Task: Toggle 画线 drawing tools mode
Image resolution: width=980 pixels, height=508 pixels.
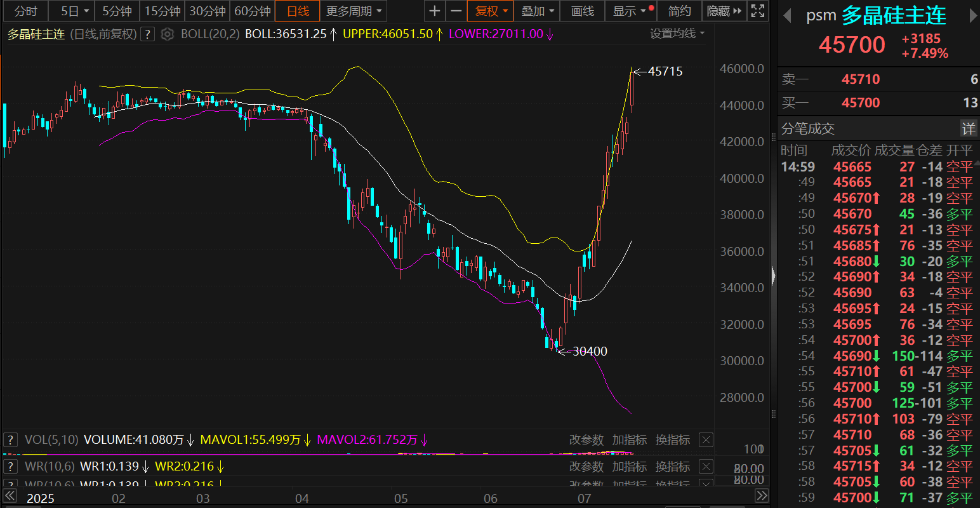Action: click(582, 11)
